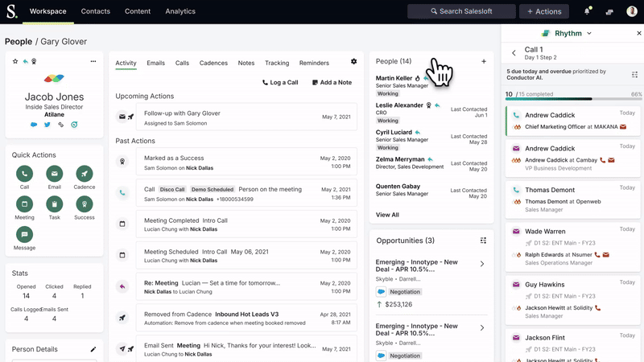Switch to the Notes tab
Image resolution: width=644 pixels, height=362 pixels.
246,63
